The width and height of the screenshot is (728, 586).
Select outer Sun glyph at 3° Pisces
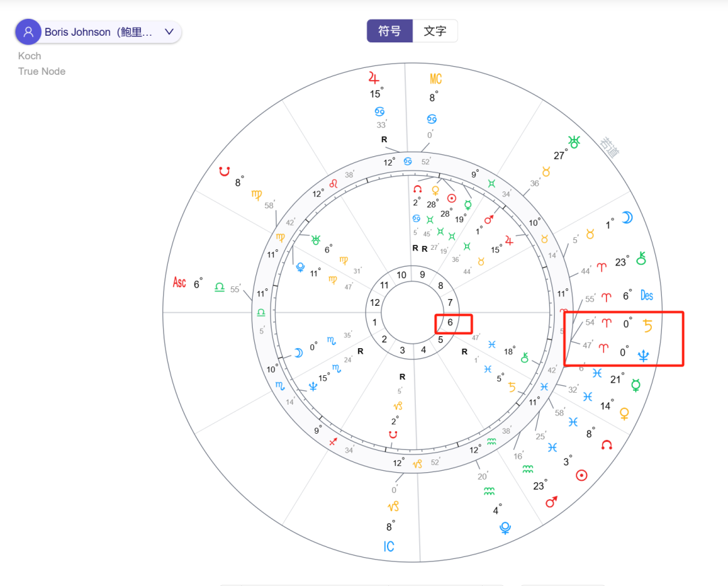(581, 475)
